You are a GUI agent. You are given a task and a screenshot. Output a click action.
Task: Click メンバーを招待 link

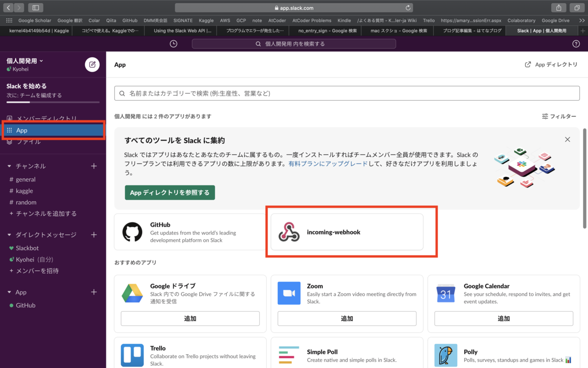point(37,271)
